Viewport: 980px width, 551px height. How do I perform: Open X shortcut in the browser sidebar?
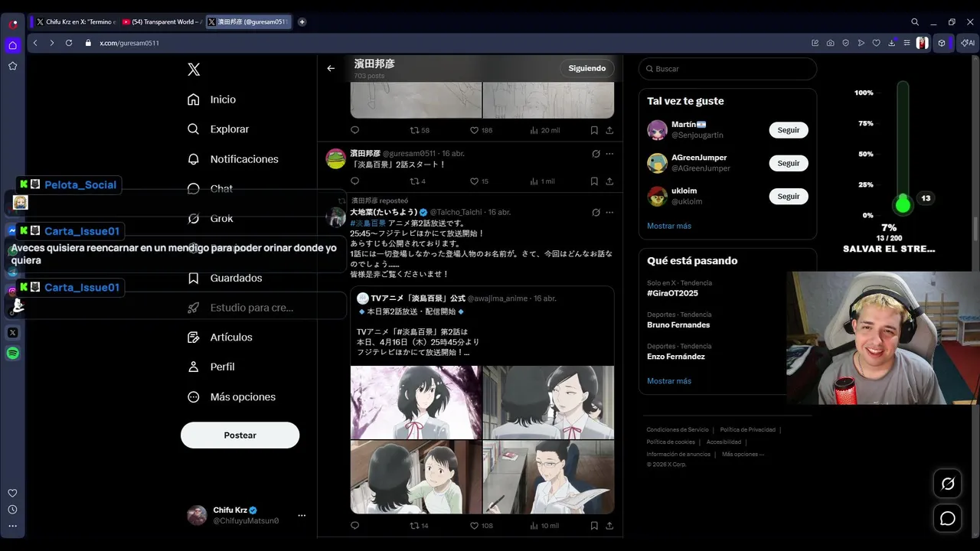click(13, 333)
